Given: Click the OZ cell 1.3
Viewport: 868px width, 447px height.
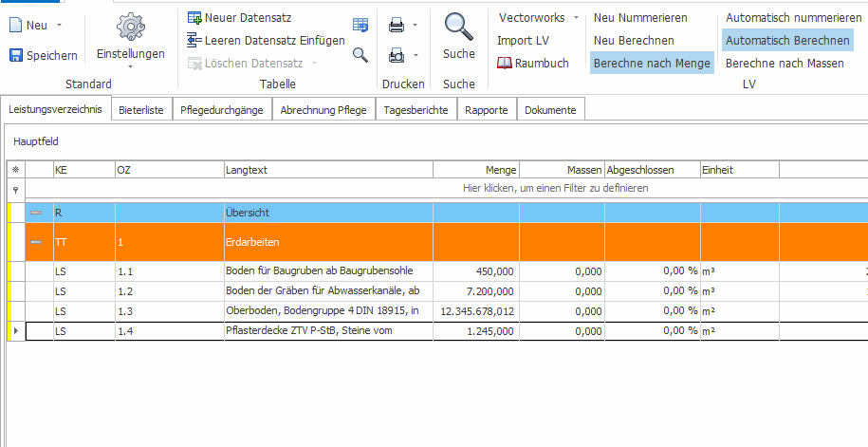Looking at the screenshot, I should tap(169, 311).
